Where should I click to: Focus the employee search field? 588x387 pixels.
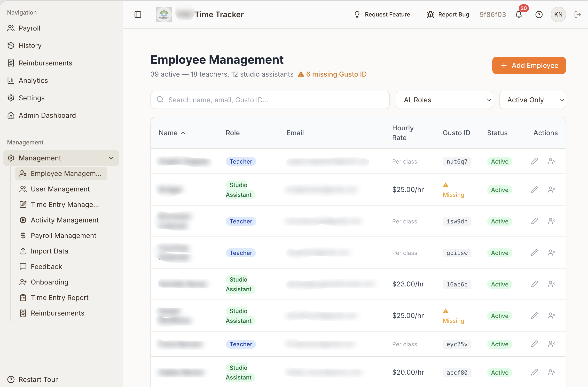tap(270, 100)
